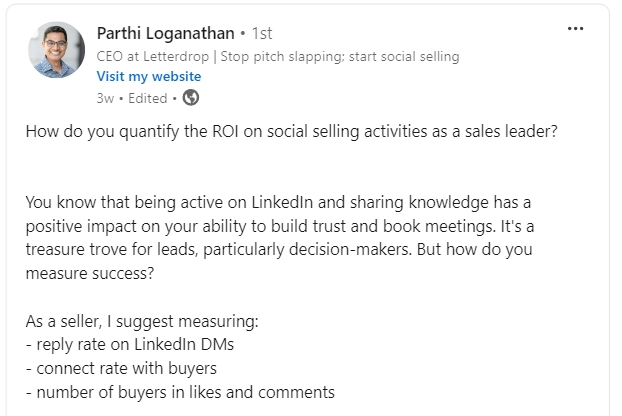Click the Edited label beside timestamp
622x416 pixels.
[x=147, y=97]
